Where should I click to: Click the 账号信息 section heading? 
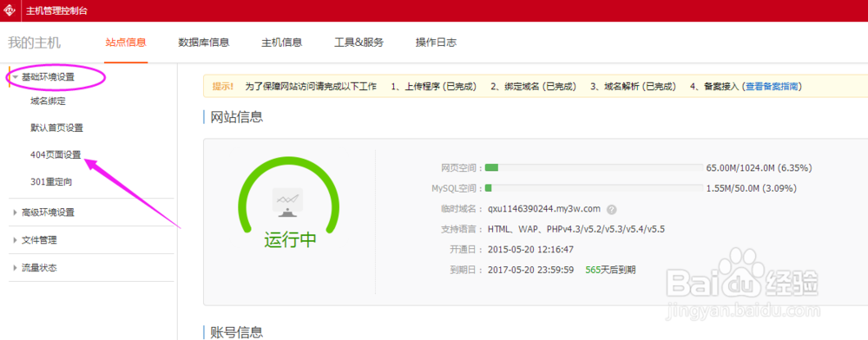[236, 331]
